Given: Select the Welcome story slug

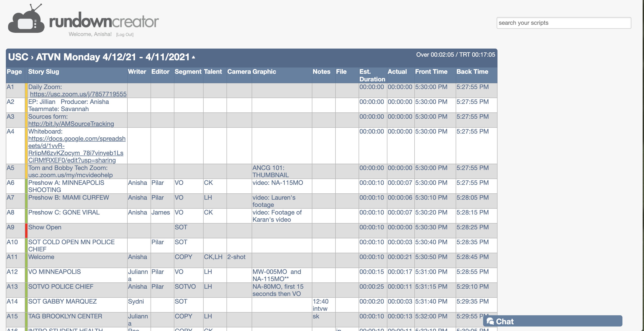Looking at the screenshot, I should pos(41,257).
